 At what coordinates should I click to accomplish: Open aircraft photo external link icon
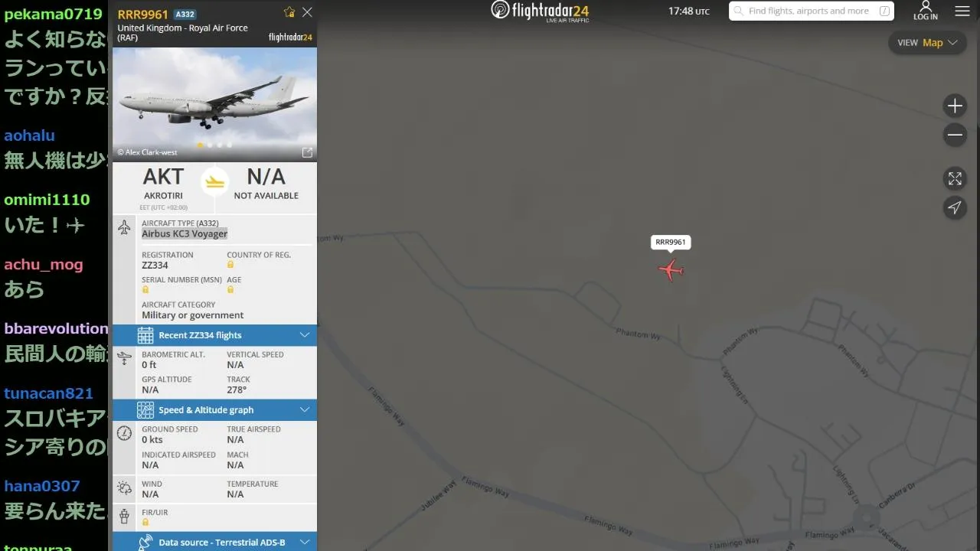307,152
